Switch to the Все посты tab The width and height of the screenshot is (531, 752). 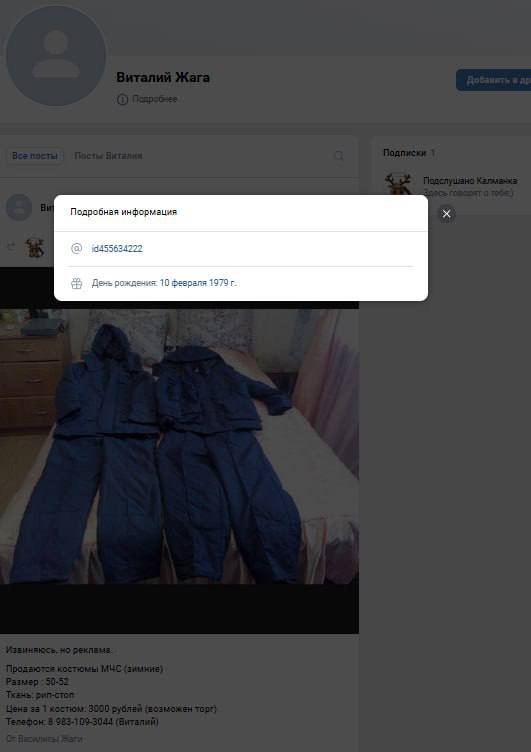tap(35, 156)
